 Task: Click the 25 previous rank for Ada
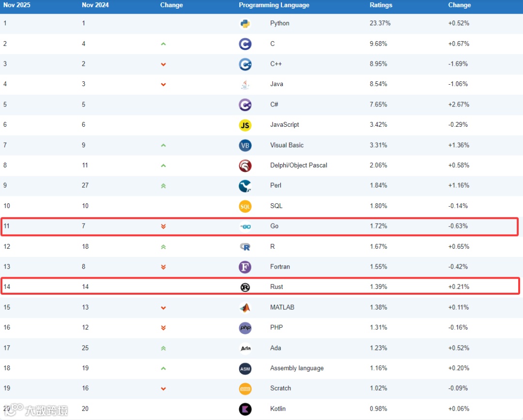(85, 348)
